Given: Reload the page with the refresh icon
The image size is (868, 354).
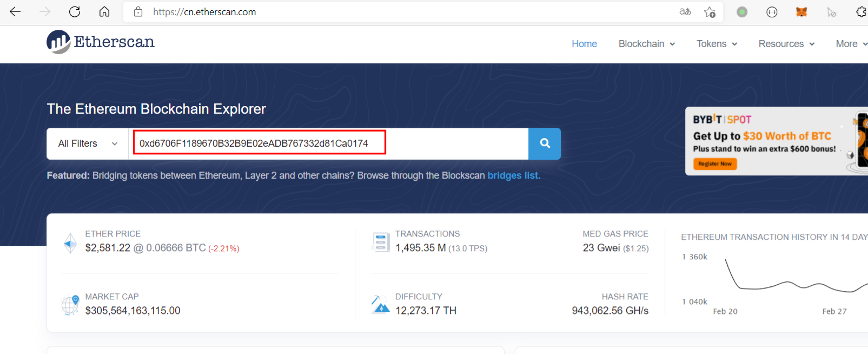Looking at the screenshot, I should click(x=75, y=11).
